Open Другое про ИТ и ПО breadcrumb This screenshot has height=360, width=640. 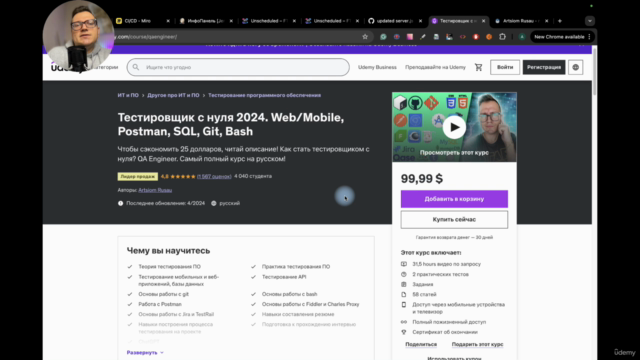[x=173, y=95]
